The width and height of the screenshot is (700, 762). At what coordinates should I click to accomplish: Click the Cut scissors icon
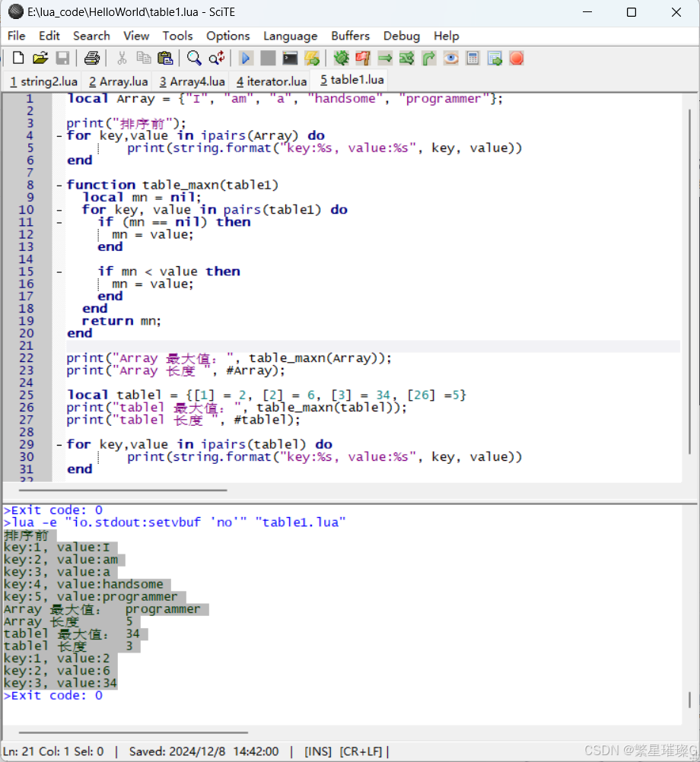coord(122,59)
